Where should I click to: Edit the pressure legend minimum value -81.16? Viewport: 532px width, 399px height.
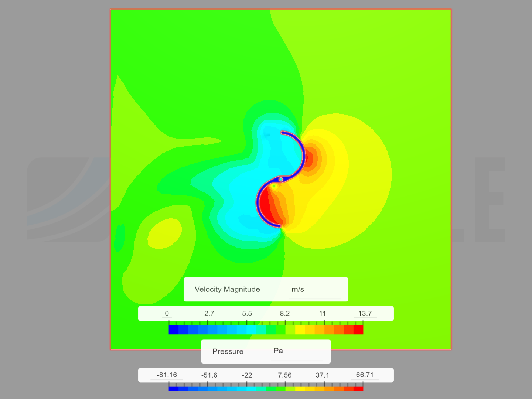click(167, 375)
